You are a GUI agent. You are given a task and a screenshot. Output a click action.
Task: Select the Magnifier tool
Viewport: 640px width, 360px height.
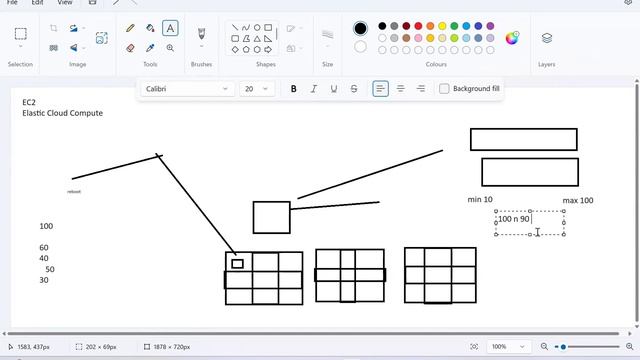170,48
